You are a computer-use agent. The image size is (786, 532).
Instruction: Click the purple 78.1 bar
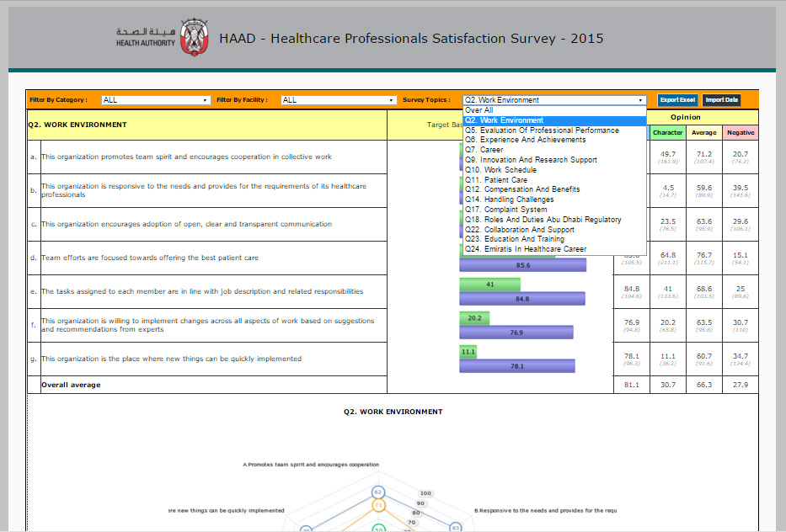tap(517, 366)
